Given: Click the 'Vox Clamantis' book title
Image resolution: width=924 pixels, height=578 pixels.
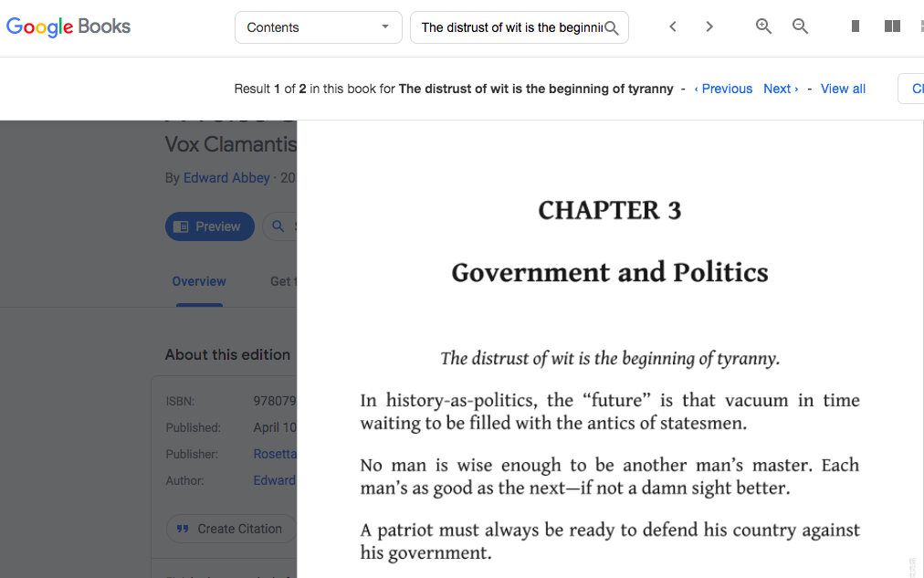Looking at the screenshot, I should (231, 144).
